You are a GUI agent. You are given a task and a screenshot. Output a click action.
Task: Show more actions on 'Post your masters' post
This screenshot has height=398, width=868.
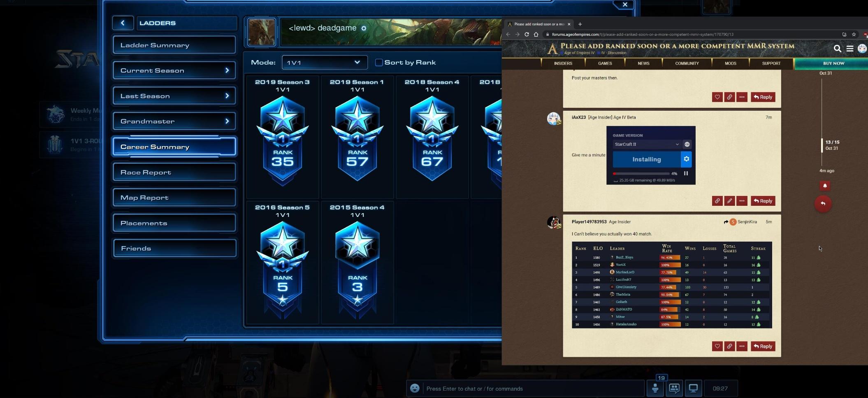coord(742,97)
